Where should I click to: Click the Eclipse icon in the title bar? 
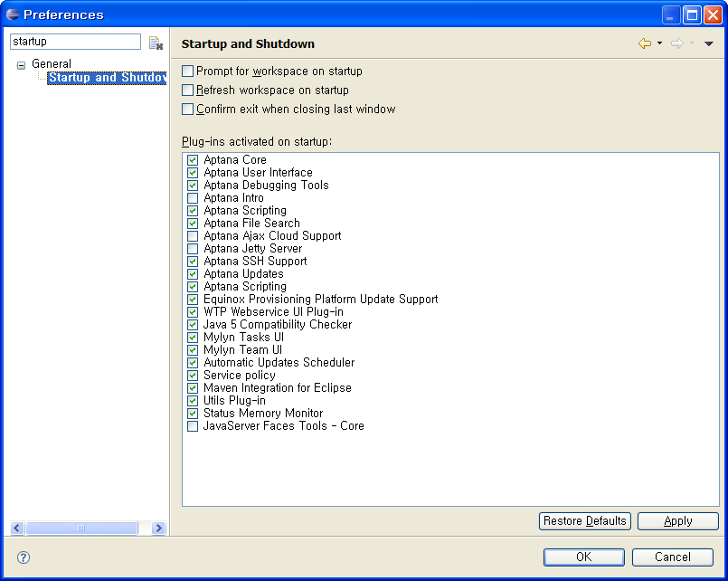[x=13, y=14]
